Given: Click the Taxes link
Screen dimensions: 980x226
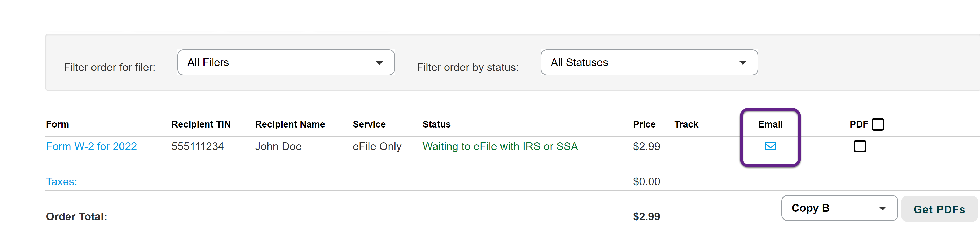Looking at the screenshot, I should [x=62, y=181].
